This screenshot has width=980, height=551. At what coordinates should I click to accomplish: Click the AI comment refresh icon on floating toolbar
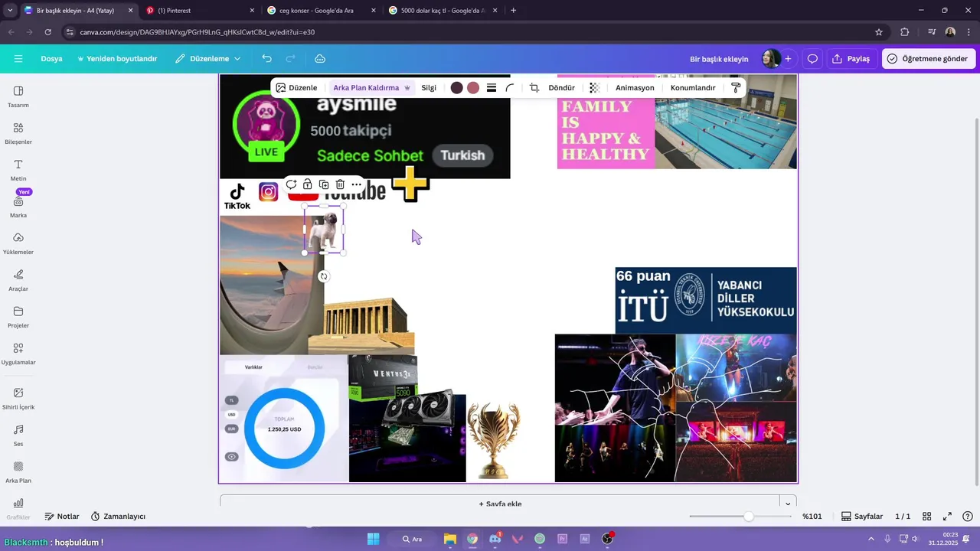pyautogui.click(x=291, y=184)
